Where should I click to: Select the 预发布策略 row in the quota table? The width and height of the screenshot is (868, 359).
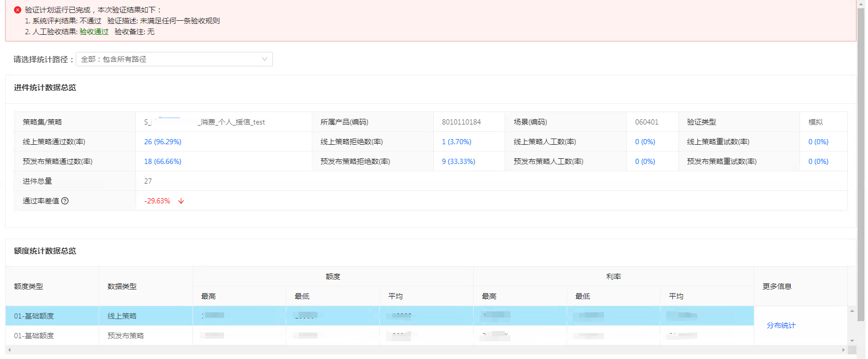pos(380,336)
